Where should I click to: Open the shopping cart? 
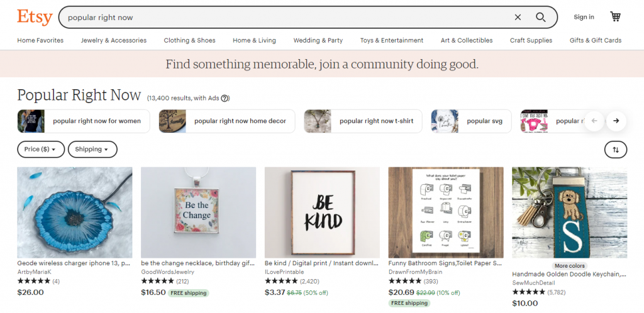click(x=615, y=17)
